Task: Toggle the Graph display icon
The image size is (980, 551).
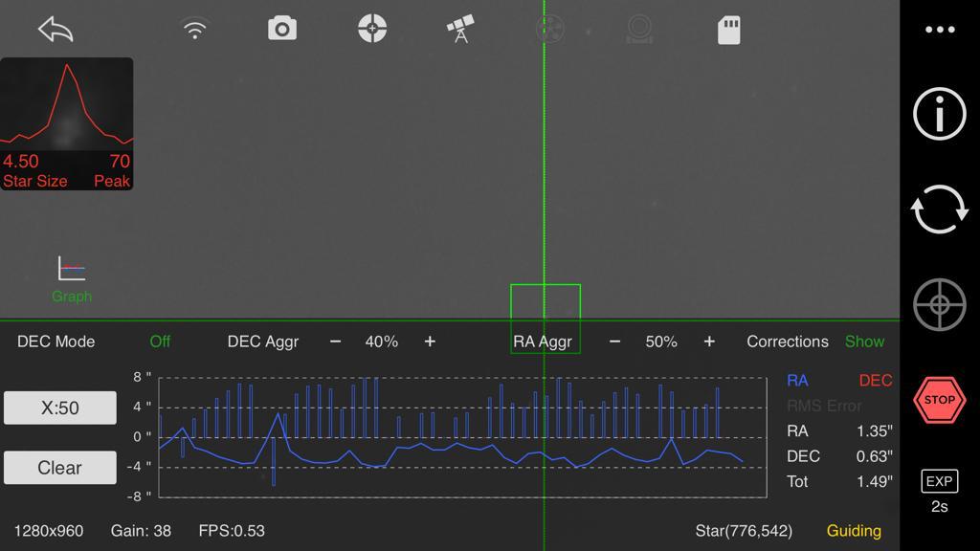Action: click(x=72, y=277)
